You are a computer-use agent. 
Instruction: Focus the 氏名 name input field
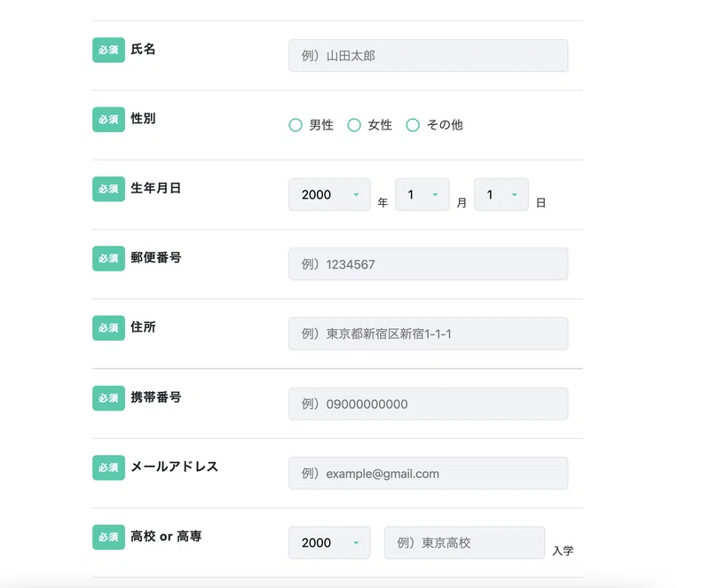click(x=428, y=56)
